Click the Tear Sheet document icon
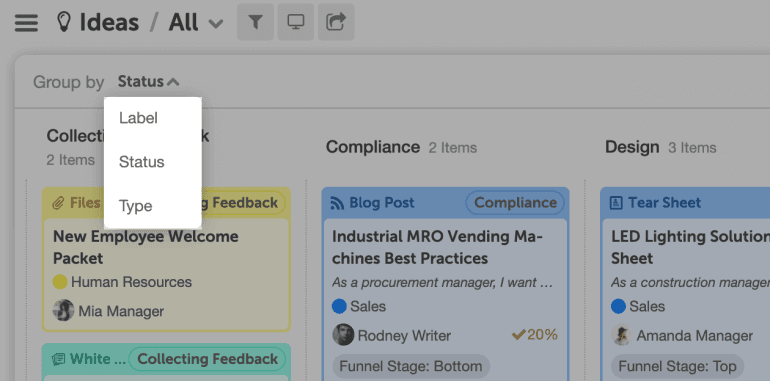This screenshot has width=770, height=381. (x=616, y=203)
